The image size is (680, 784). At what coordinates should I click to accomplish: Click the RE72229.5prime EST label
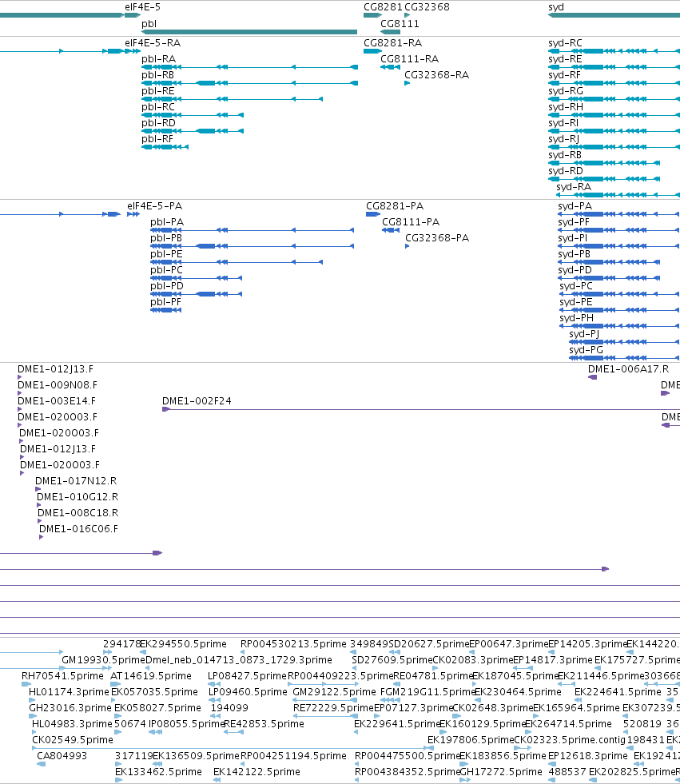333,708
